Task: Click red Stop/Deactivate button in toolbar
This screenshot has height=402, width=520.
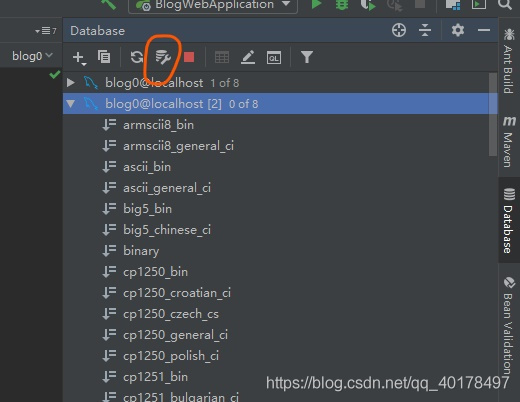Action: [x=189, y=57]
